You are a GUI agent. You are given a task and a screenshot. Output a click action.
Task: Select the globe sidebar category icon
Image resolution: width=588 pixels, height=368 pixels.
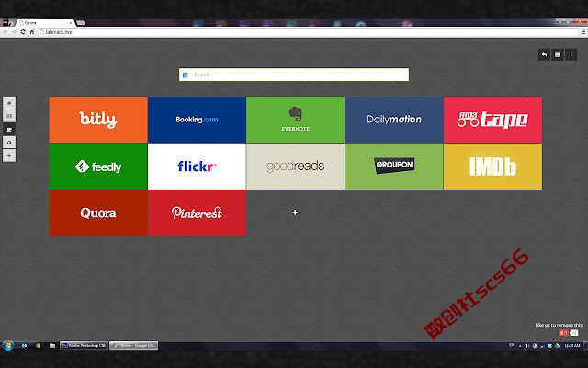[9, 143]
